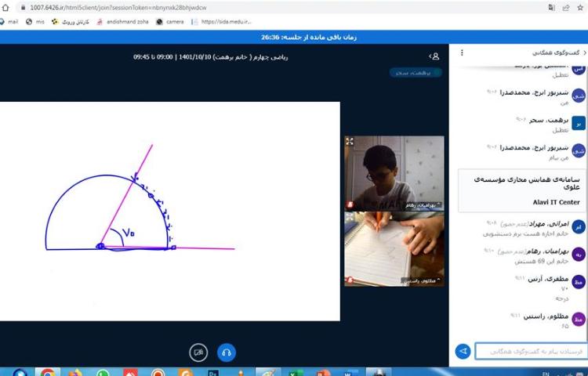Select the presenter name tag above whiteboard
588x376 pixels.
click(416, 73)
